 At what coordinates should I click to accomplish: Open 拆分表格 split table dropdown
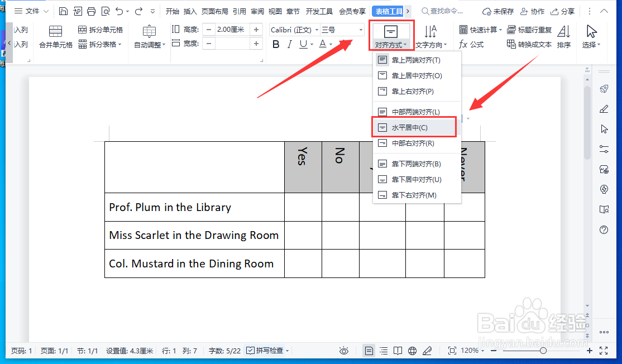coord(100,45)
